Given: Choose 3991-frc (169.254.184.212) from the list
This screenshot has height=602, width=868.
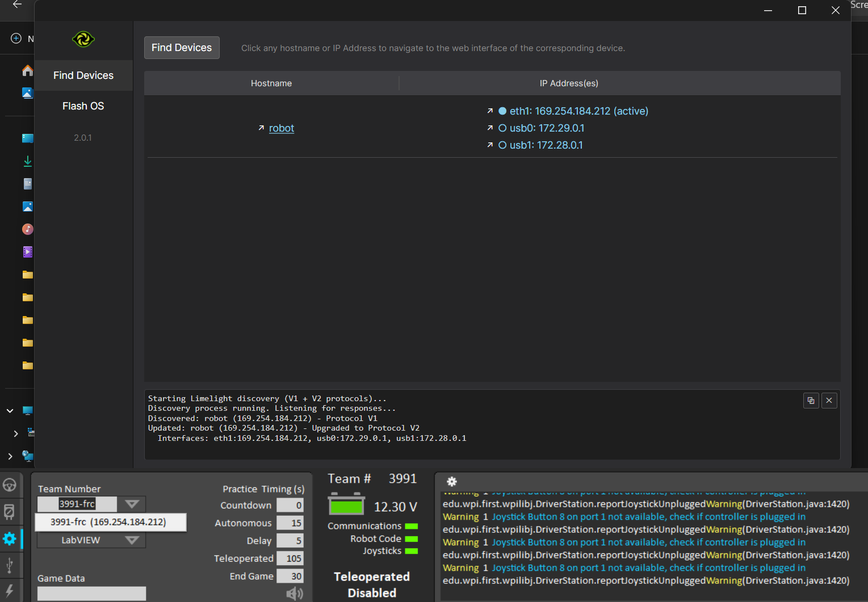Looking at the screenshot, I should tap(108, 522).
